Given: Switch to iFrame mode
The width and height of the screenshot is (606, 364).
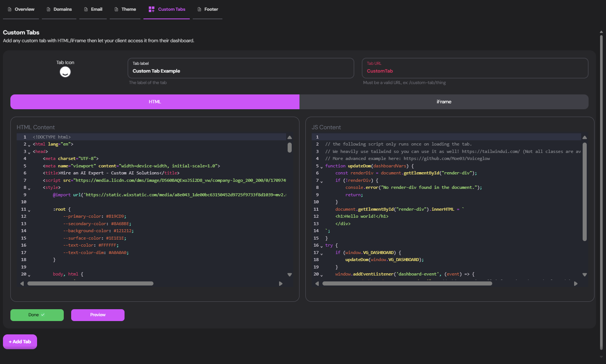Looking at the screenshot, I should 444,101.
